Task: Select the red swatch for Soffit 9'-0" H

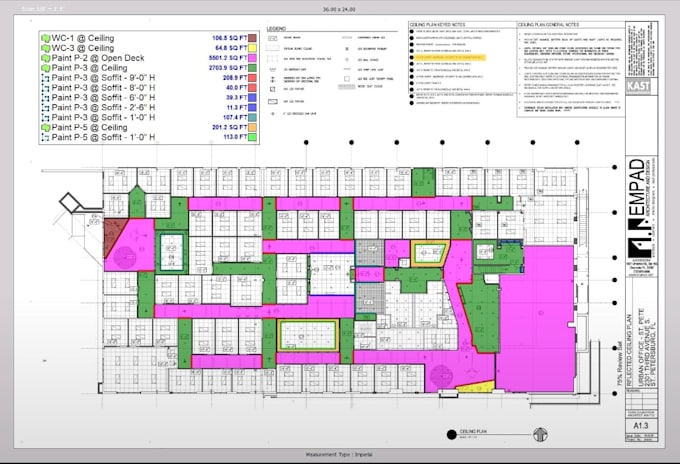Action: [252, 78]
